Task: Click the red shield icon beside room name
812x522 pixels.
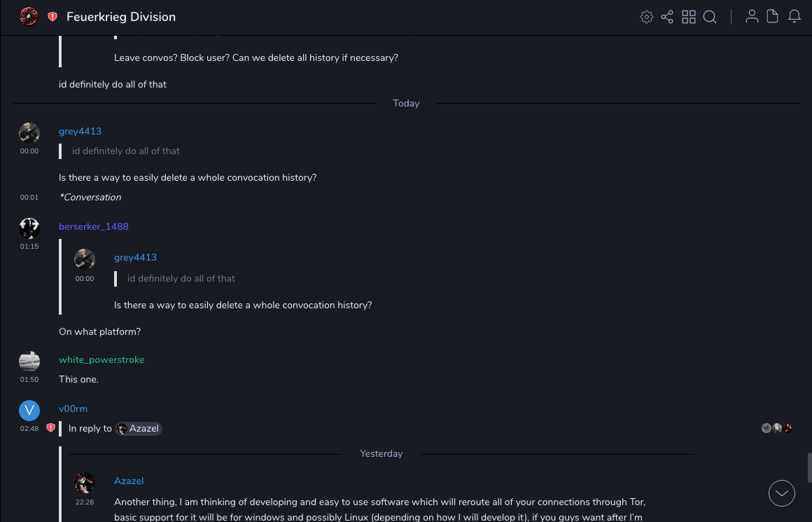Action: [52, 17]
